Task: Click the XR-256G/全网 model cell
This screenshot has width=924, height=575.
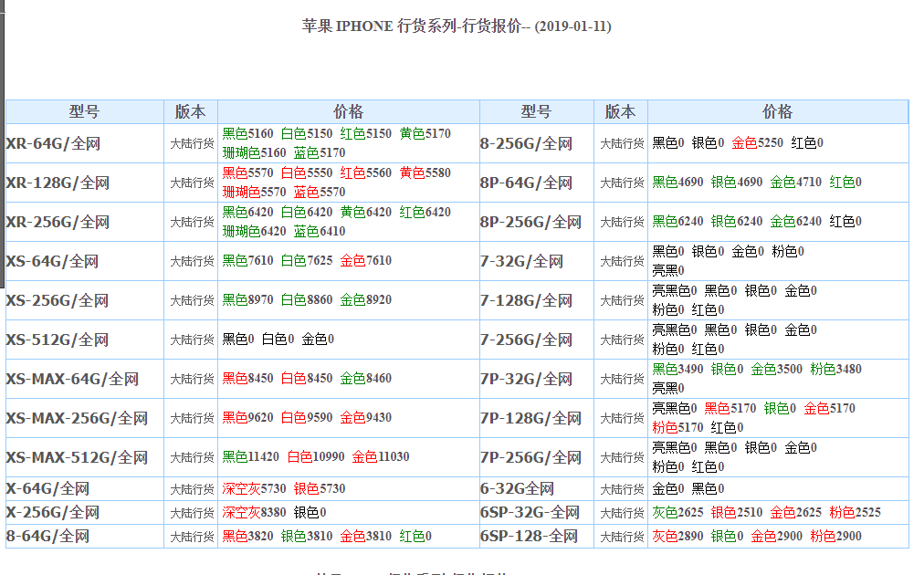Action: tap(85, 222)
